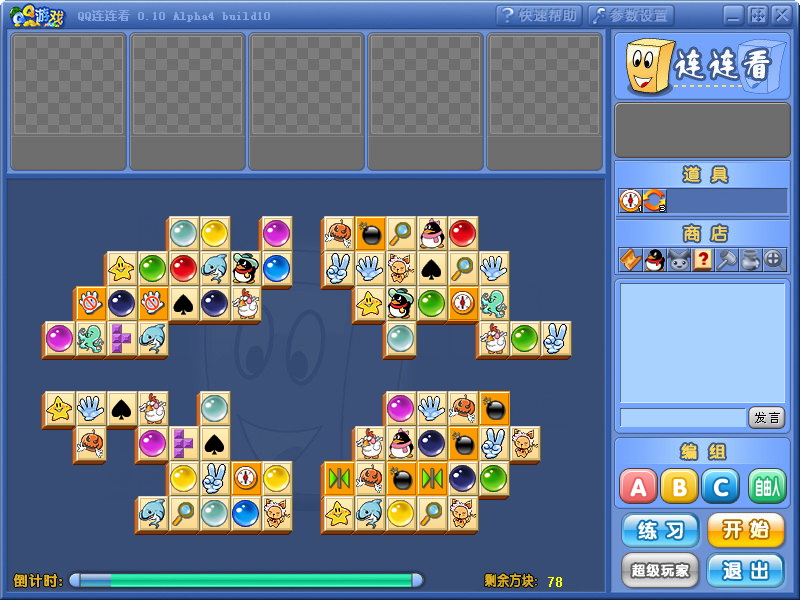
Task: Use the compass hint prop
Action: [629, 201]
